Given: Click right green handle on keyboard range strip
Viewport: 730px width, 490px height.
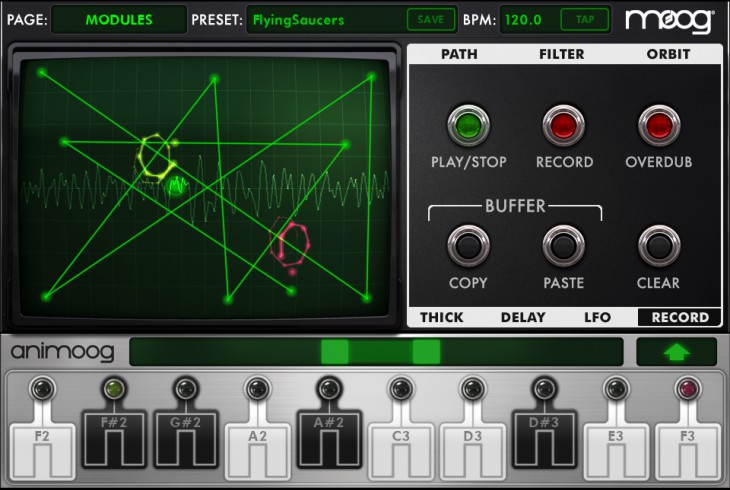Looking at the screenshot, I should (426, 352).
